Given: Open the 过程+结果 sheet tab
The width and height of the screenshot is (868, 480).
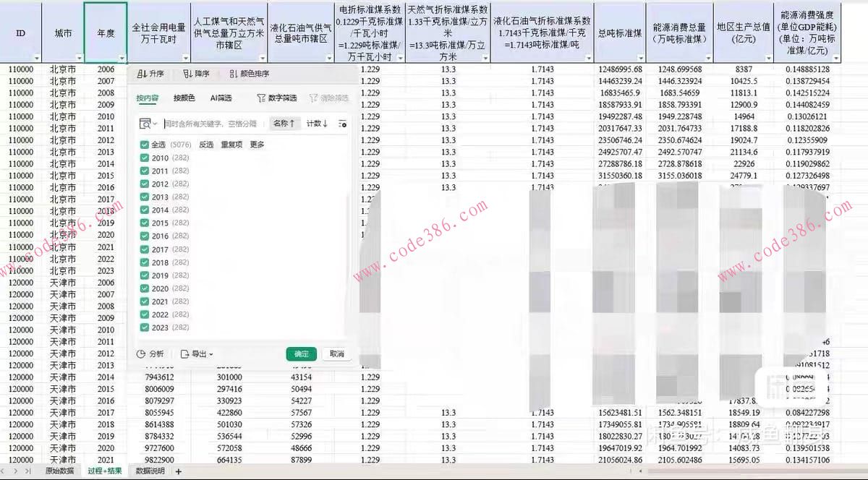Looking at the screenshot, I should [104, 471].
